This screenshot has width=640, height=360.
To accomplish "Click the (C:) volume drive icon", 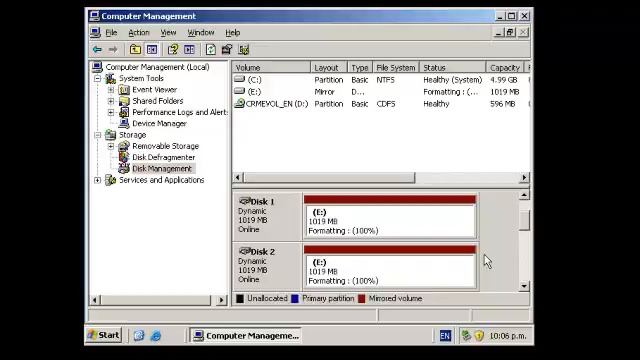I will point(240,79).
